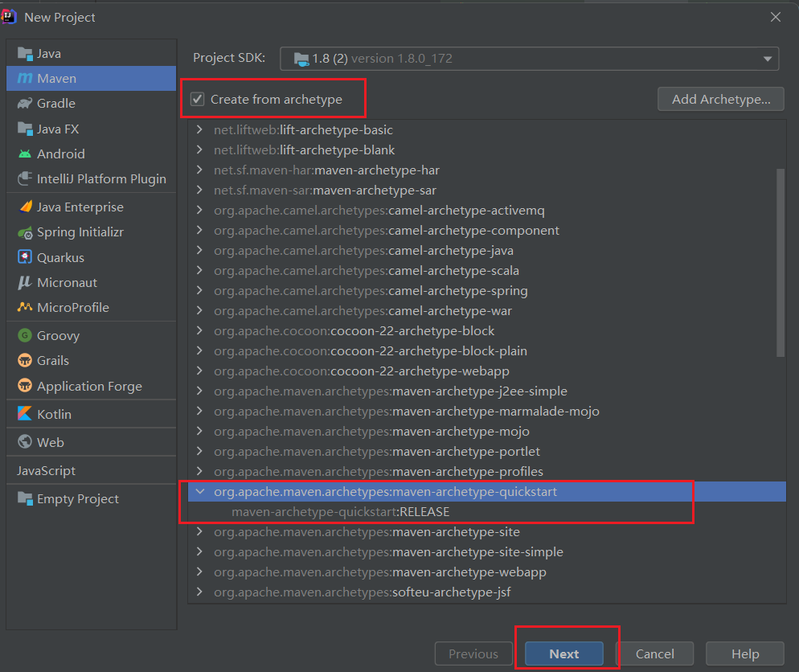This screenshot has height=672, width=799.
Task: Select the Grails sidebar entry
Action: pyautogui.click(x=56, y=360)
